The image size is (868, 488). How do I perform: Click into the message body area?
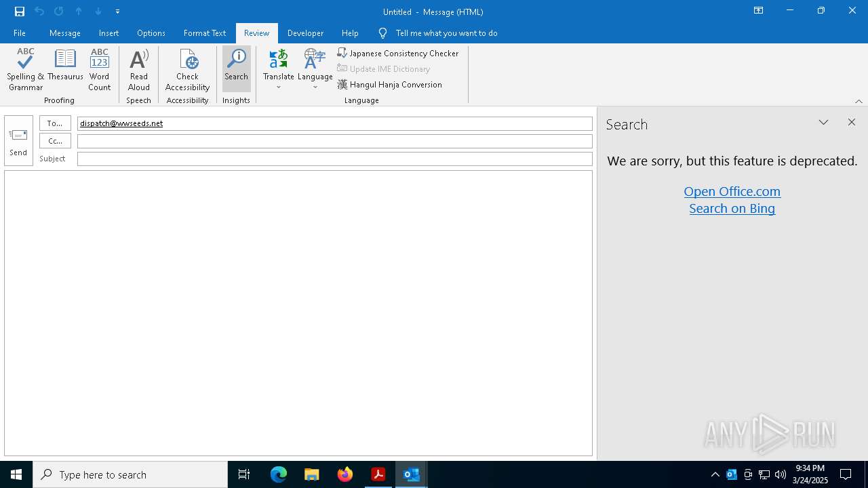coord(298,313)
